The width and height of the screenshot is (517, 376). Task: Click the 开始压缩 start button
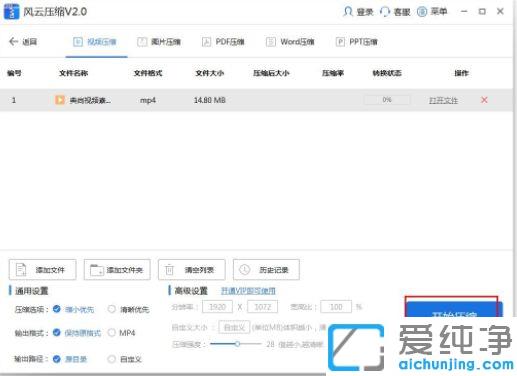[x=453, y=310]
